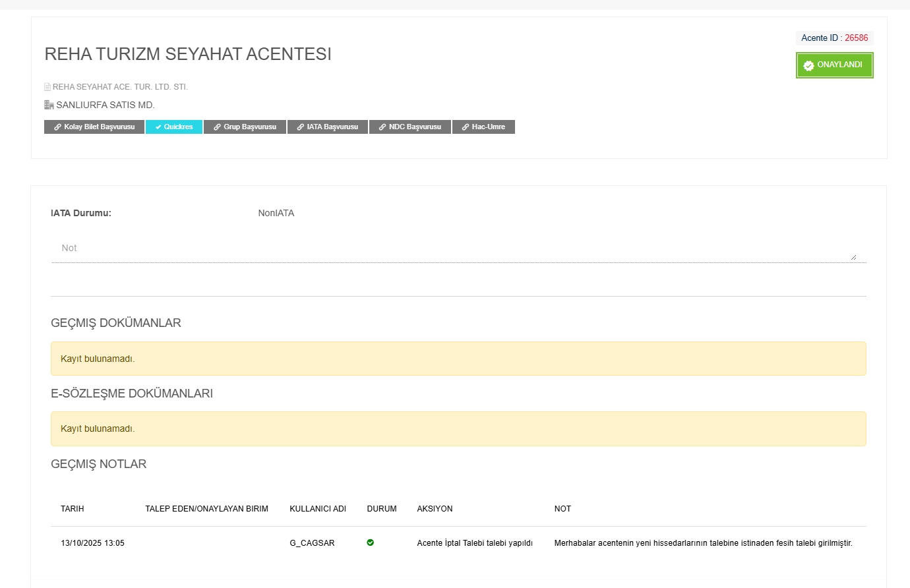Click the username G_CAGSAR

[x=312, y=543]
